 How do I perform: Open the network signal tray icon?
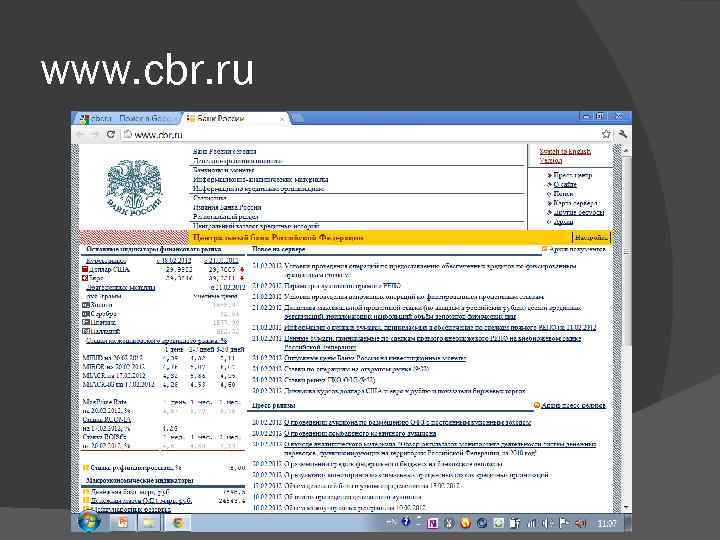coord(532,523)
